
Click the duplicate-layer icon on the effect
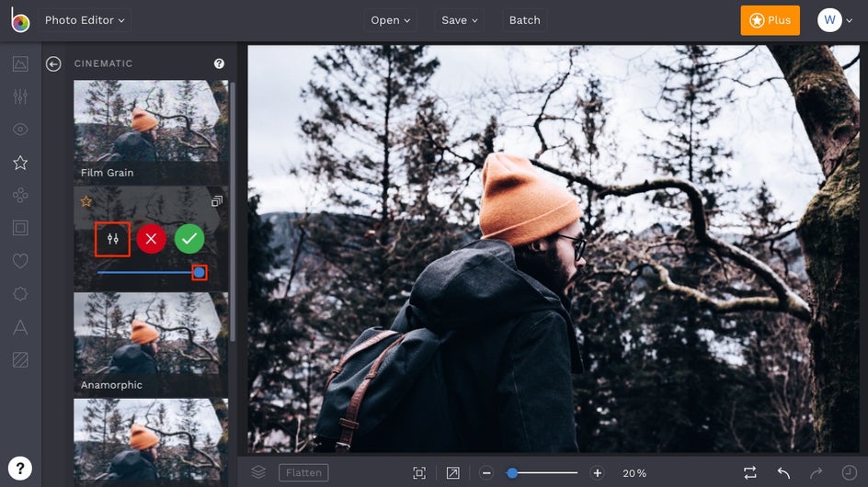216,201
